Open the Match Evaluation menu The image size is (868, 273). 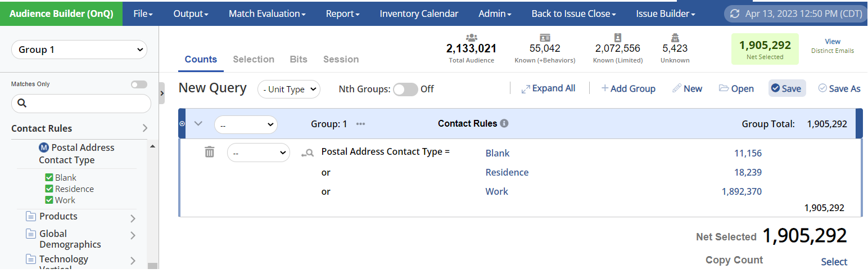tap(267, 14)
